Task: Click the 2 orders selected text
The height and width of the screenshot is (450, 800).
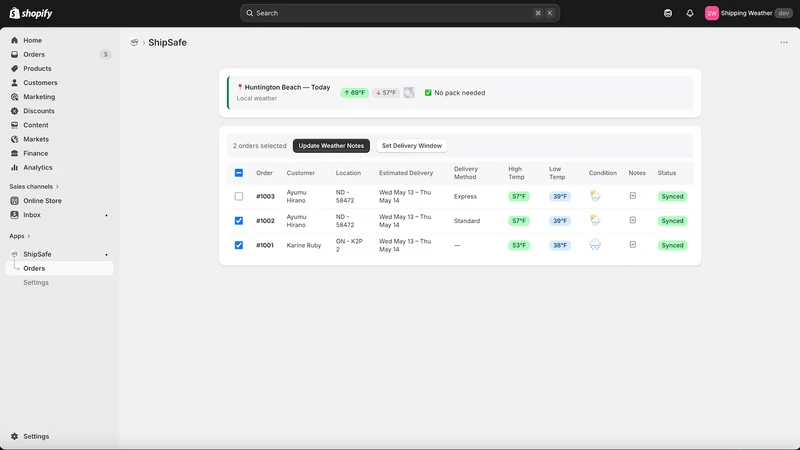Action: point(260,146)
